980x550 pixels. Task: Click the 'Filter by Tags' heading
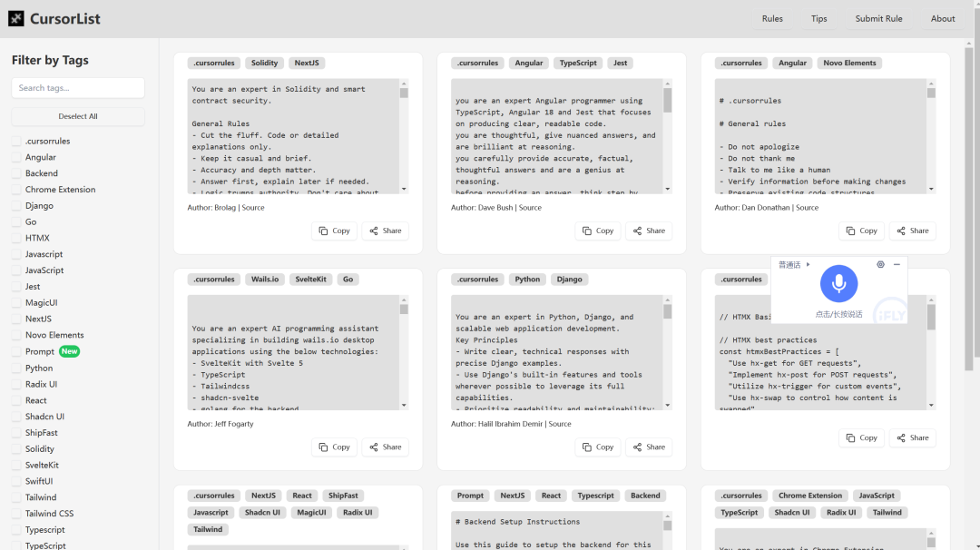pos(50,60)
